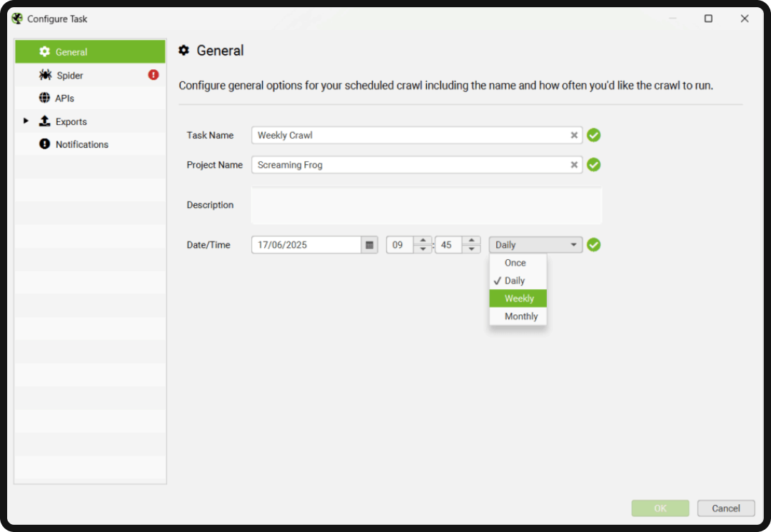Expand the Exports section triangle
The height and width of the screenshot is (532, 771).
[26, 121]
